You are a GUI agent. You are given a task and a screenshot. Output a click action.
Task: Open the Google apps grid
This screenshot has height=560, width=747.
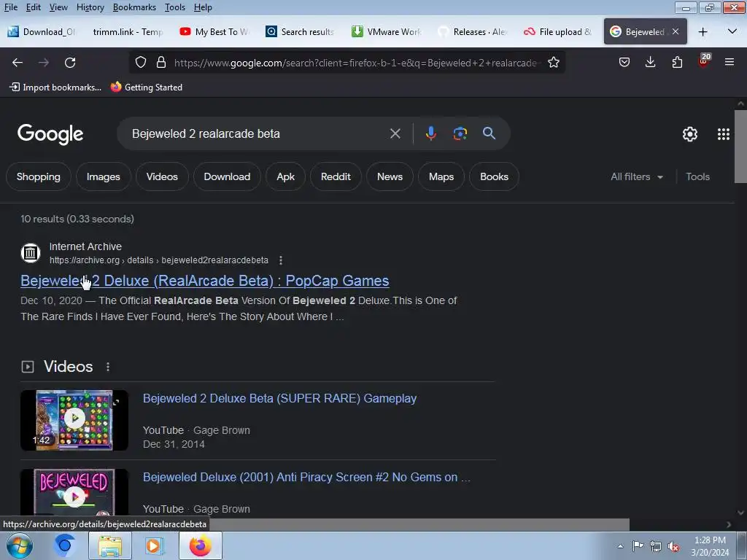(x=723, y=134)
